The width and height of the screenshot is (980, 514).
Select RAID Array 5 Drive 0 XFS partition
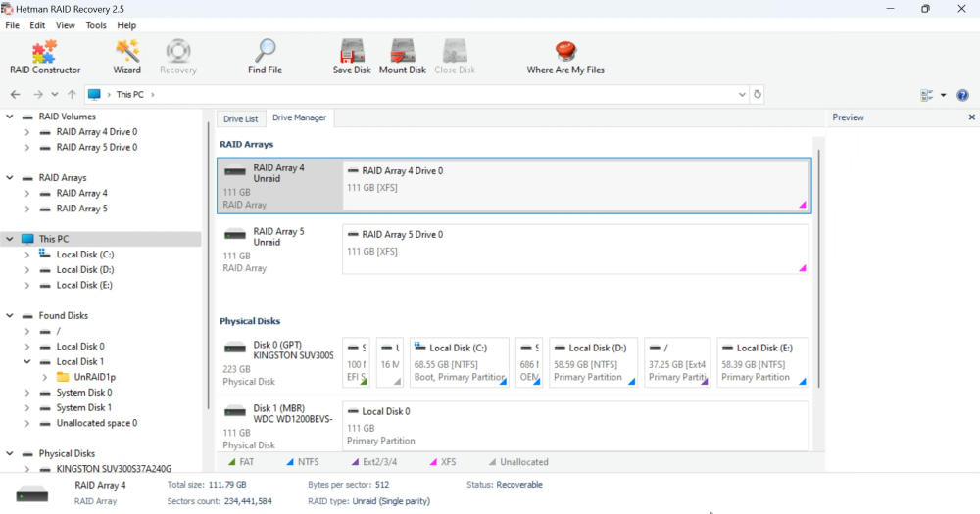[x=575, y=250]
